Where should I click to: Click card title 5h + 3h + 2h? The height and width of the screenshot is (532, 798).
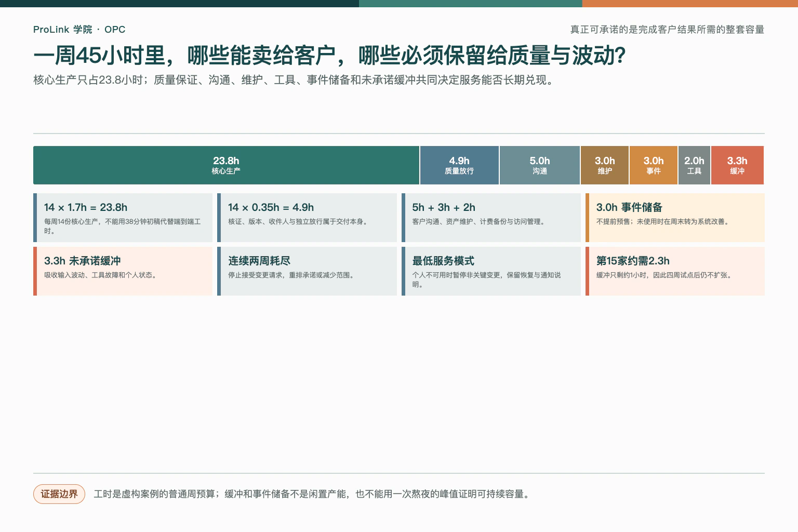tap(444, 207)
